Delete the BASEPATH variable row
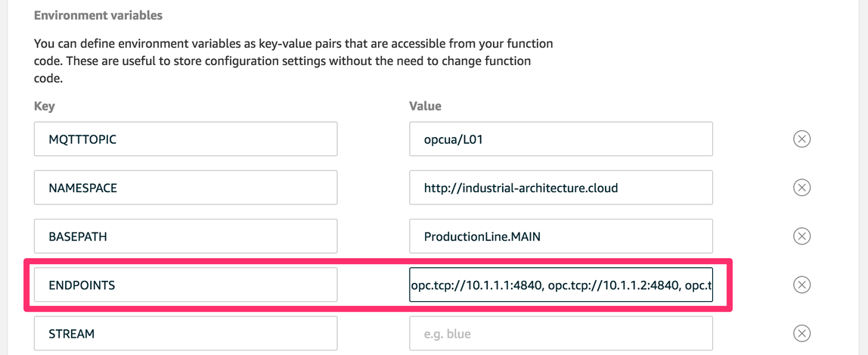 [801, 236]
